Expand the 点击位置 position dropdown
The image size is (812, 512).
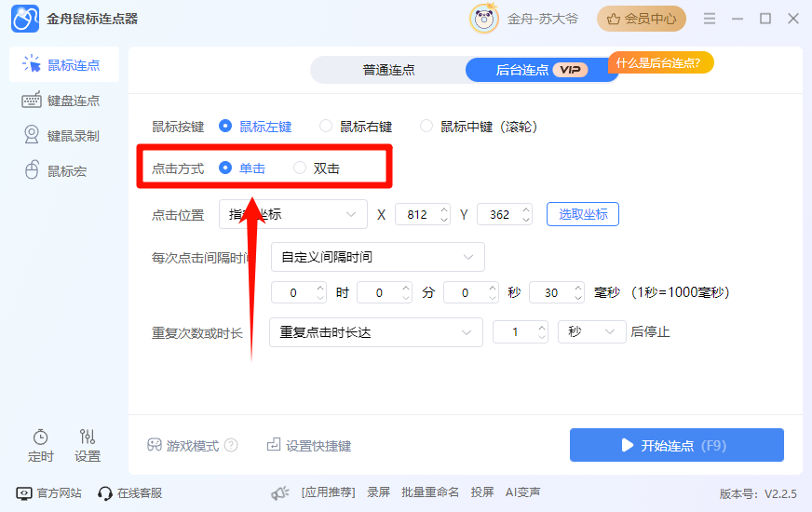[293, 214]
